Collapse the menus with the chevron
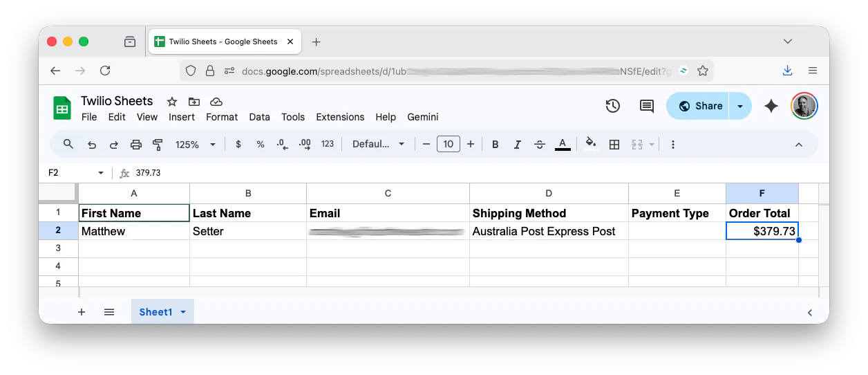 [799, 145]
